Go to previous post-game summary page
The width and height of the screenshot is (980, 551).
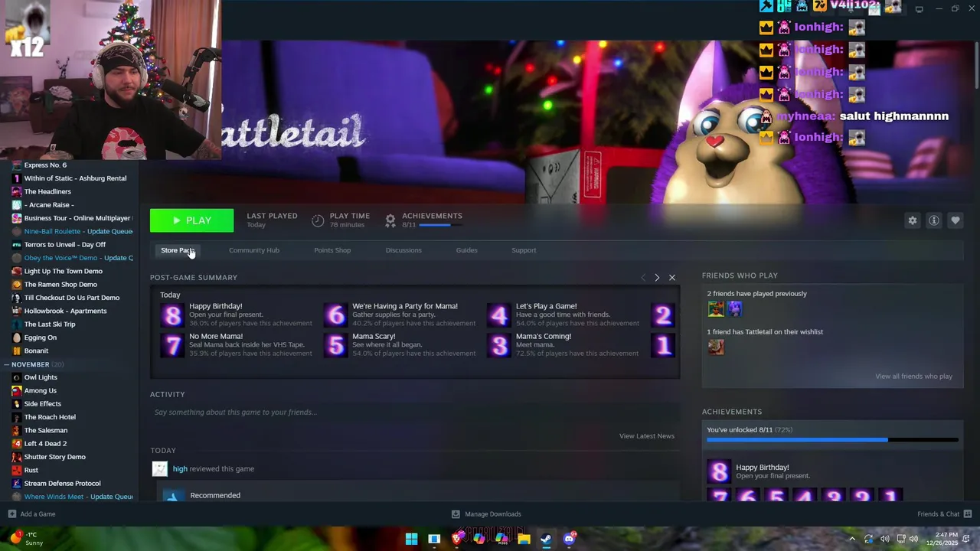pos(643,278)
